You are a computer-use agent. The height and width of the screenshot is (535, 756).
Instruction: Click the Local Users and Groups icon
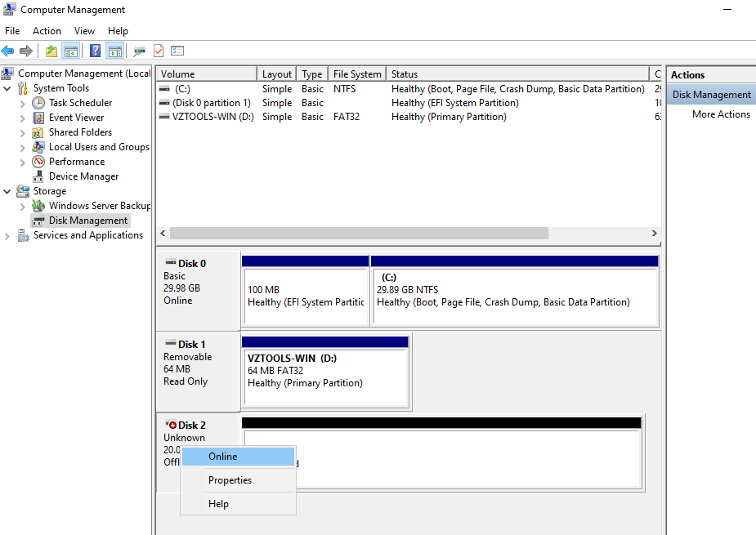[x=38, y=147]
